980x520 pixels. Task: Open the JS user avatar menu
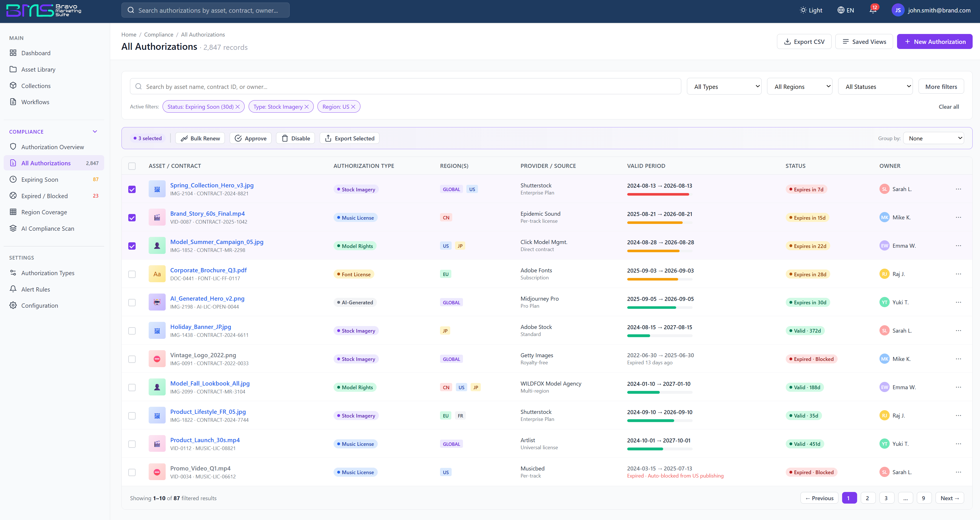898,10
